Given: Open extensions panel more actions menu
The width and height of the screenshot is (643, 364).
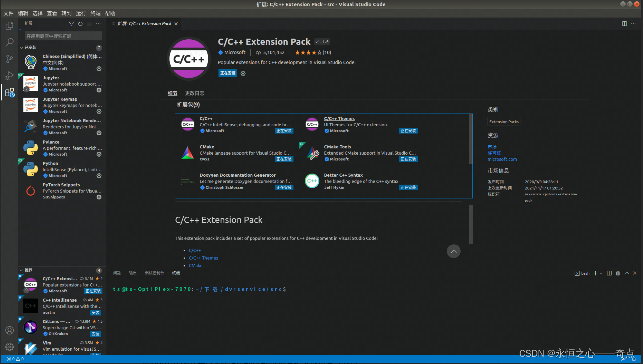Looking at the screenshot, I should point(99,24).
